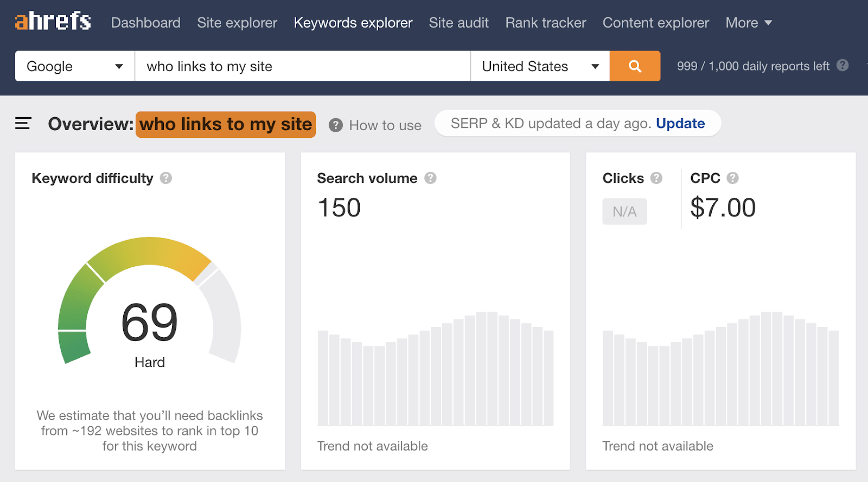Click the orange search magnifier button
This screenshot has height=482, width=868.
(635, 66)
